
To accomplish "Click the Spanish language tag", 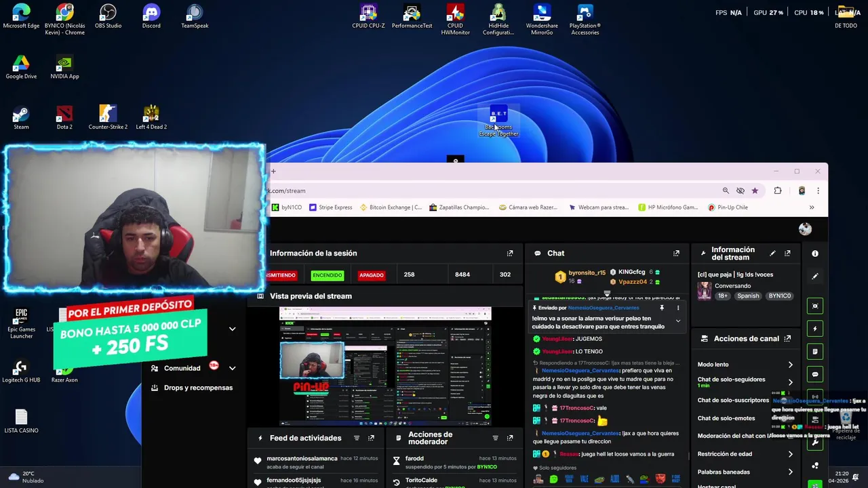I will (x=748, y=296).
